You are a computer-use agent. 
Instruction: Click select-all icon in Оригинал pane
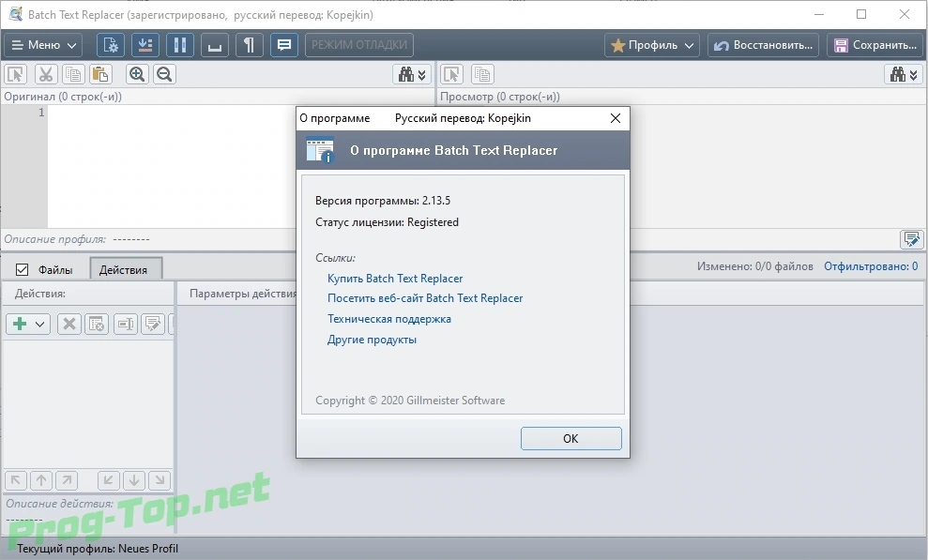pyautogui.click(x=15, y=74)
